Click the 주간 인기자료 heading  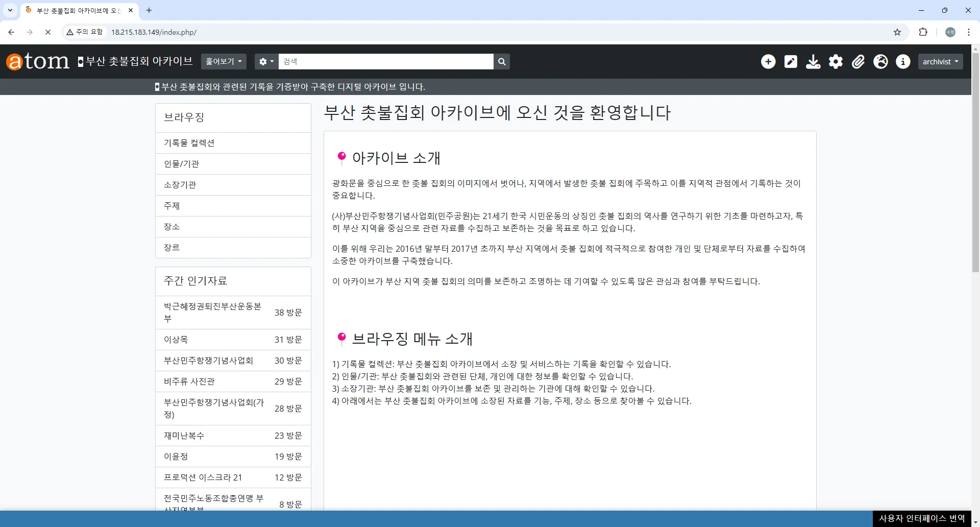click(195, 281)
